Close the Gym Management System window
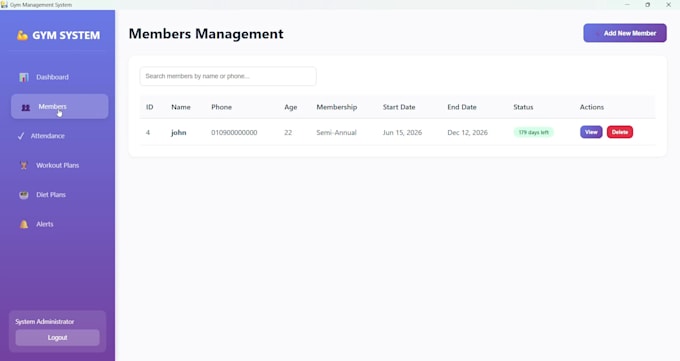 668,5
